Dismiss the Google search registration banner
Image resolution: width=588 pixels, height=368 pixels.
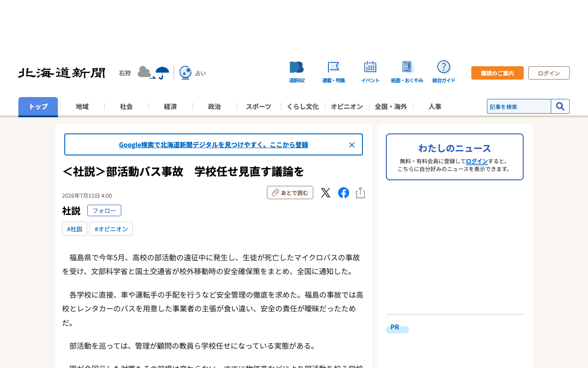click(x=352, y=145)
